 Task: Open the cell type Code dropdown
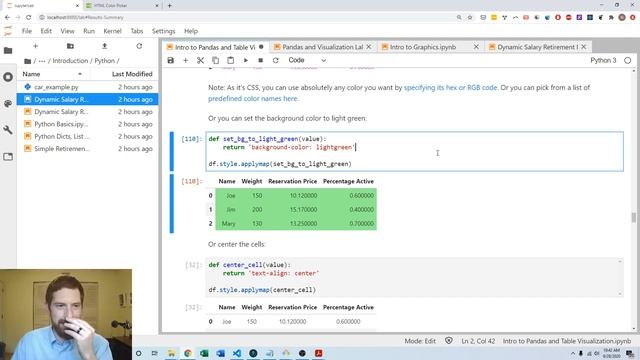click(307, 60)
